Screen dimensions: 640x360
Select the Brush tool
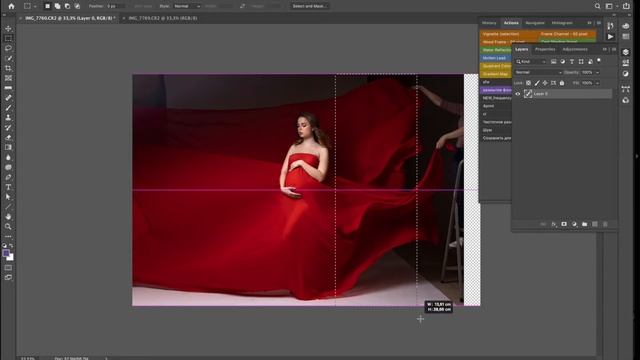coord(8,108)
